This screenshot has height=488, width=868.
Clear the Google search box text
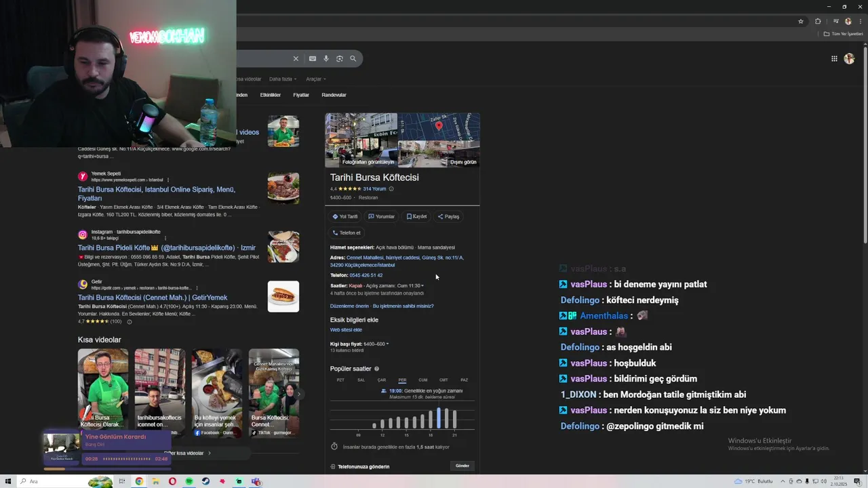(x=296, y=59)
